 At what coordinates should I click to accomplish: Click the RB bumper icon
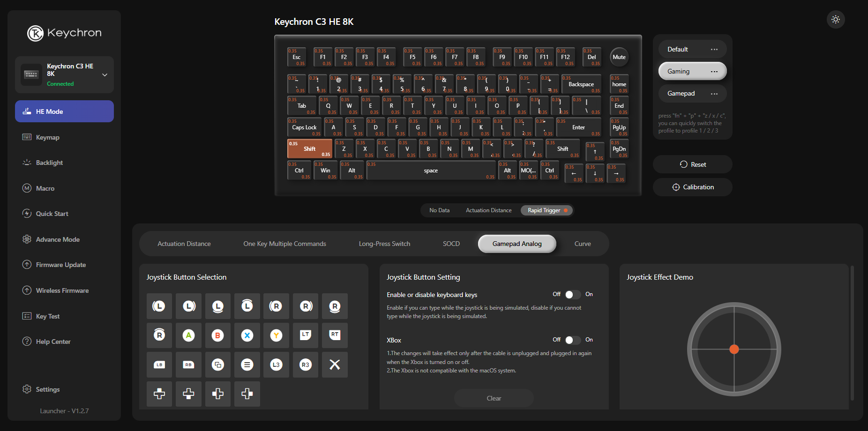click(188, 364)
